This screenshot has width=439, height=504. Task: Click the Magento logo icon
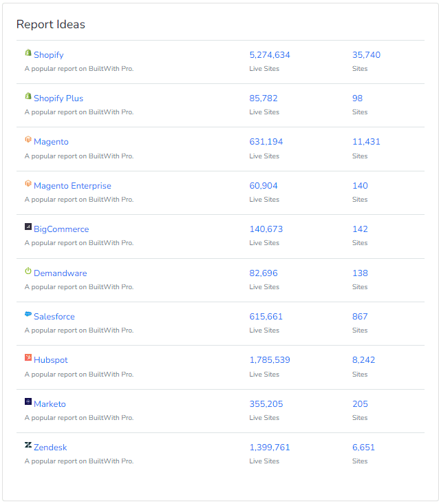click(28, 140)
